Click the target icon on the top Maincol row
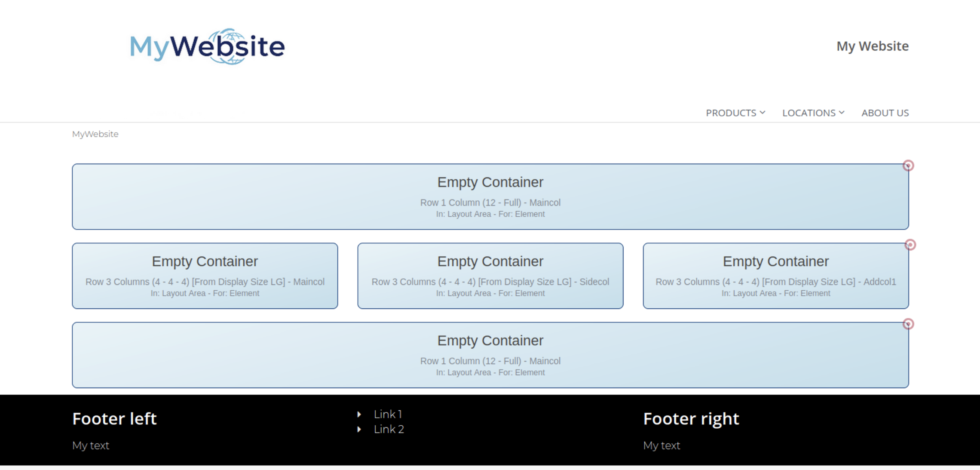Viewport: 980px width, 470px height. (909, 165)
